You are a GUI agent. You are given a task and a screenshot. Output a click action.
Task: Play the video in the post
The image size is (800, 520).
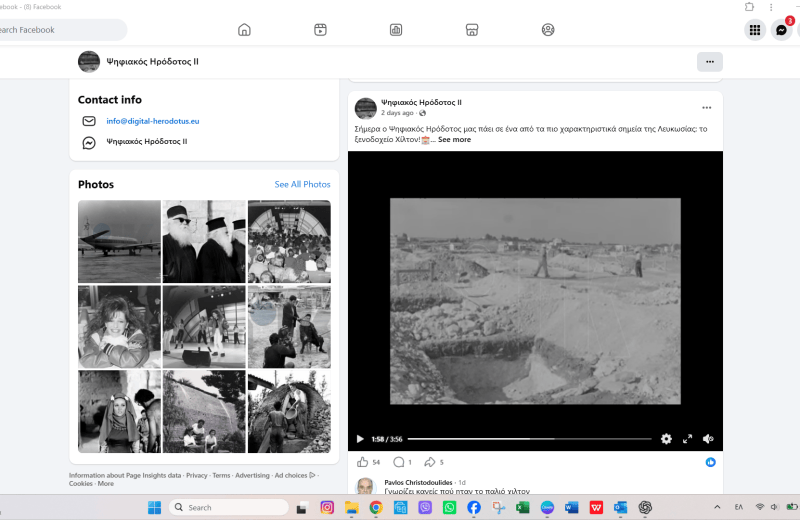point(360,439)
